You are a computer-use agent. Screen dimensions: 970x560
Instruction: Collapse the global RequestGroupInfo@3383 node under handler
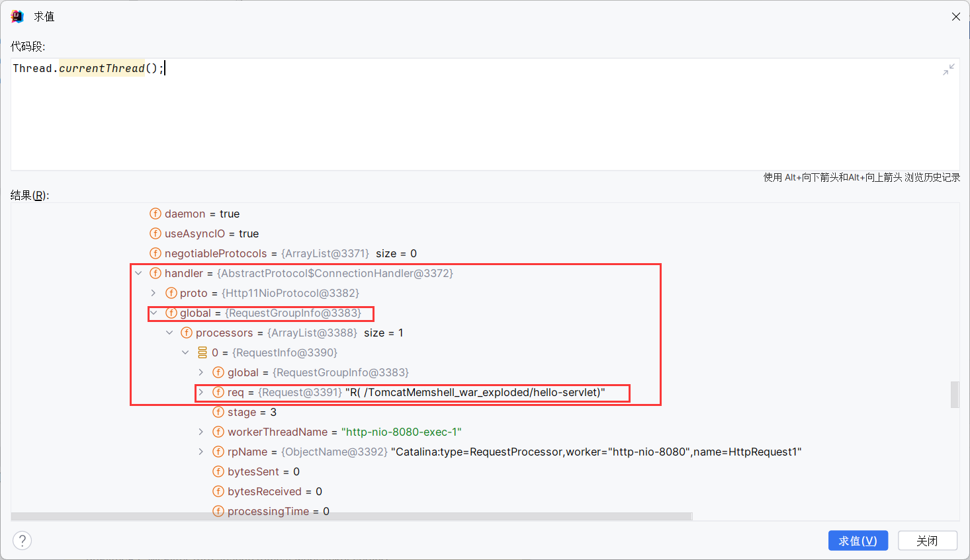[154, 313]
